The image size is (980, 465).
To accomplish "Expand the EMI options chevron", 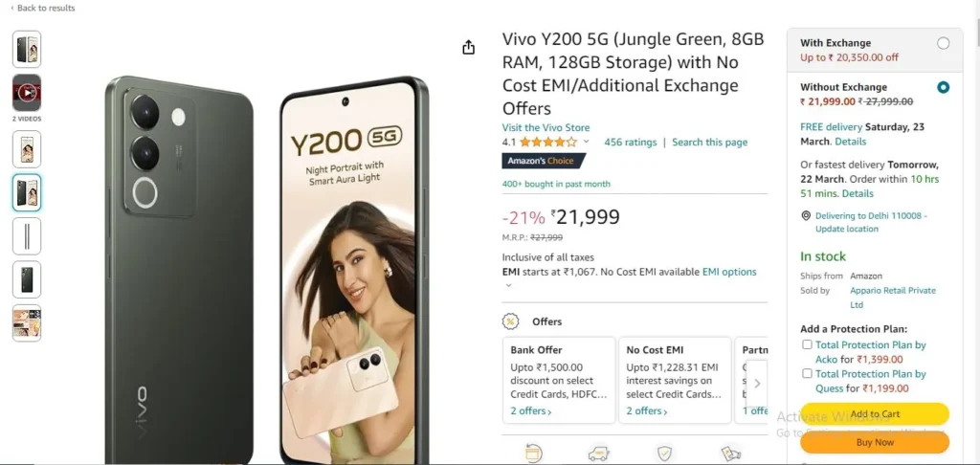I will coord(509,286).
